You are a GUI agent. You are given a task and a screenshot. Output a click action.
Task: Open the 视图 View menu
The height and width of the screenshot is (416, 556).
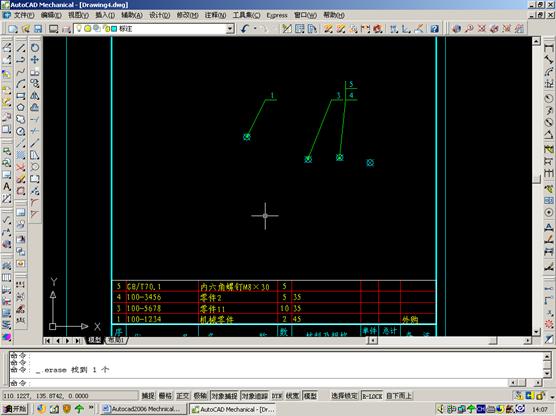(78, 15)
